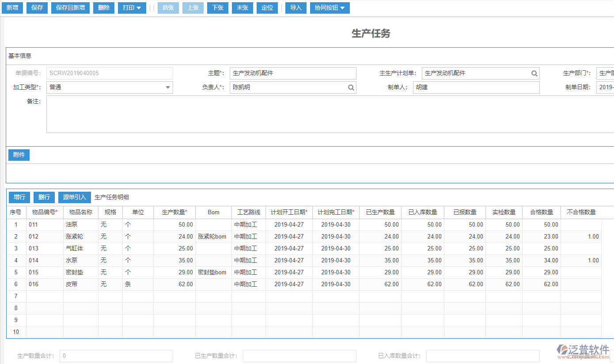Image resolution: width=614 pixels, height=364 pixels.
Task: Click the 主题 input field
Action: pyautogui.click(x=292, y=73)
